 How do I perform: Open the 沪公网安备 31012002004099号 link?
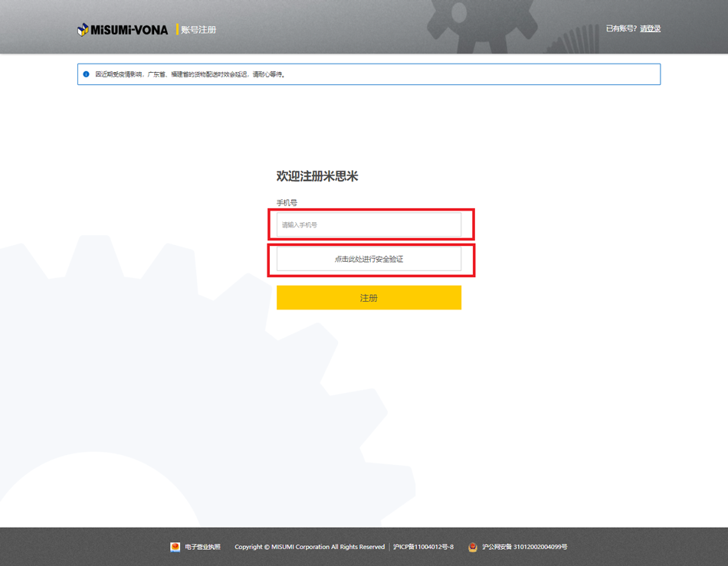coord(525,547)
